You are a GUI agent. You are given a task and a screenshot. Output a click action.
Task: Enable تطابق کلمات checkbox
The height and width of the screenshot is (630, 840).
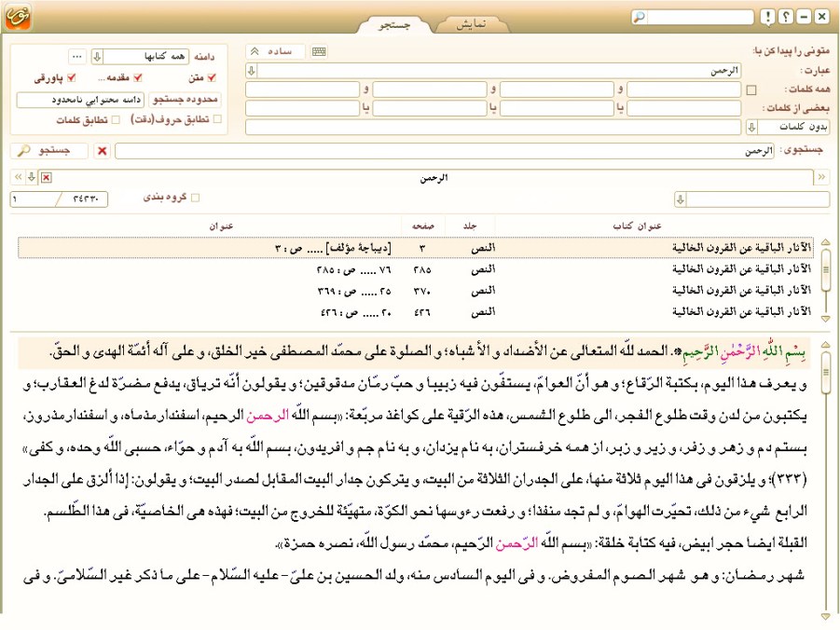[x=116, y=120]
